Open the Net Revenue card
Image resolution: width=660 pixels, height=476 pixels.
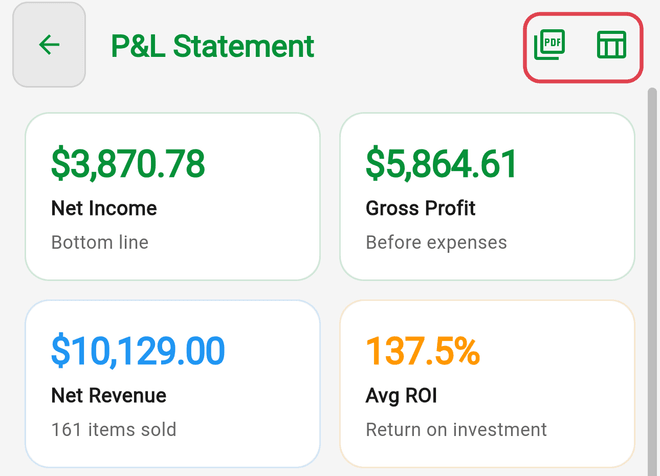[173, 383]
